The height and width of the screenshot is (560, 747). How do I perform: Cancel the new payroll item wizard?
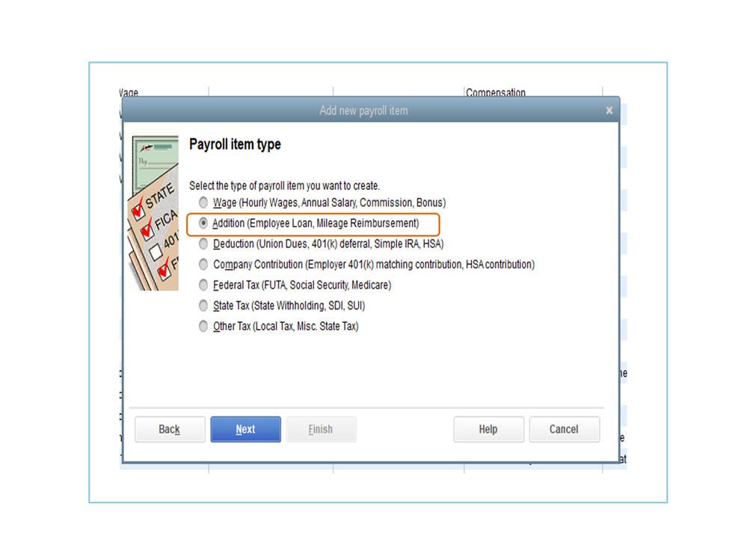[x=565, y=429]
